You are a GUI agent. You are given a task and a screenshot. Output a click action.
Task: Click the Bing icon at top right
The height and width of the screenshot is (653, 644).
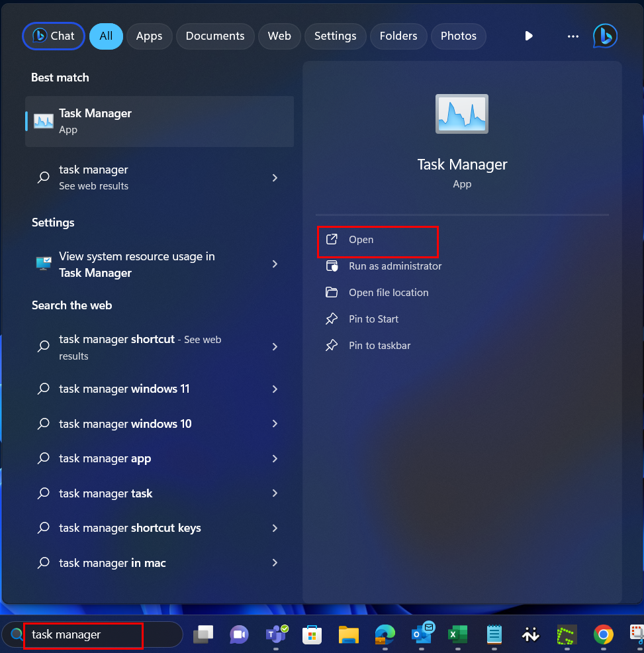[605, 36]
